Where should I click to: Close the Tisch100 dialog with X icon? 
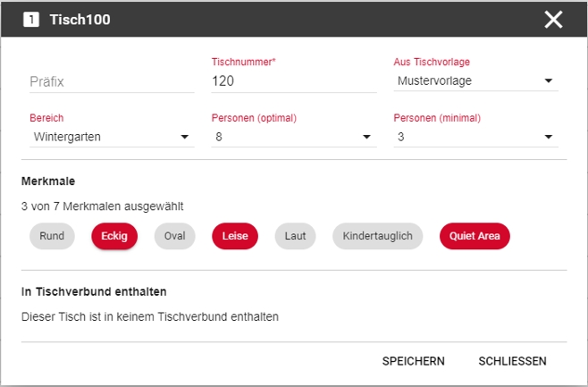(553, 20)
